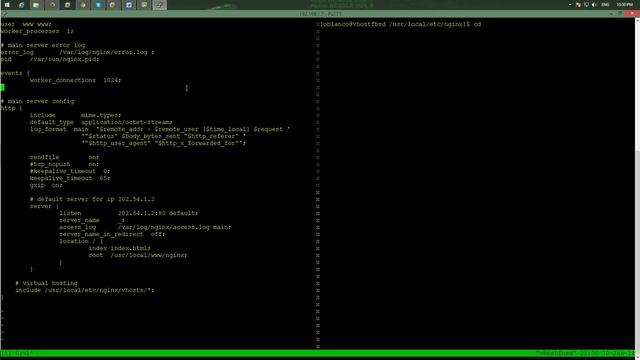Viewport: 640px width, 360px height.
Task: Click the PuTTY window title bar
Action: pyautogui.click(x=320, y=14)
